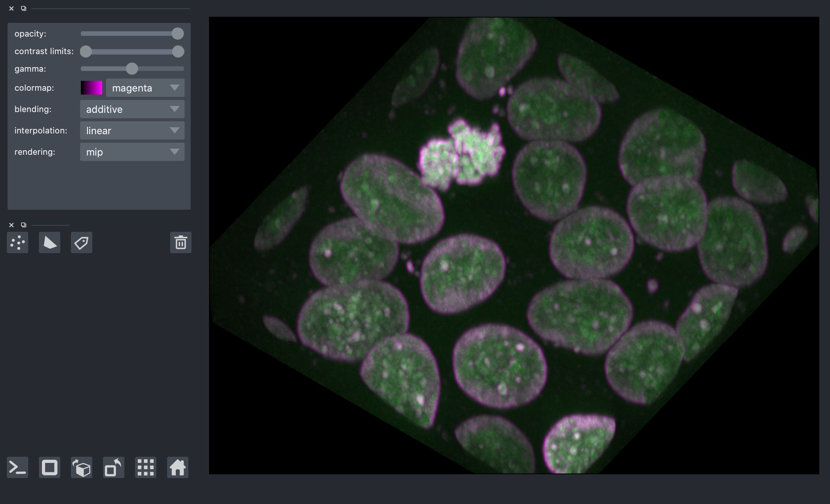830x504 pixels.
Task: Click the bright mitotic cell in canvas
Action: (x=462, y=154)
